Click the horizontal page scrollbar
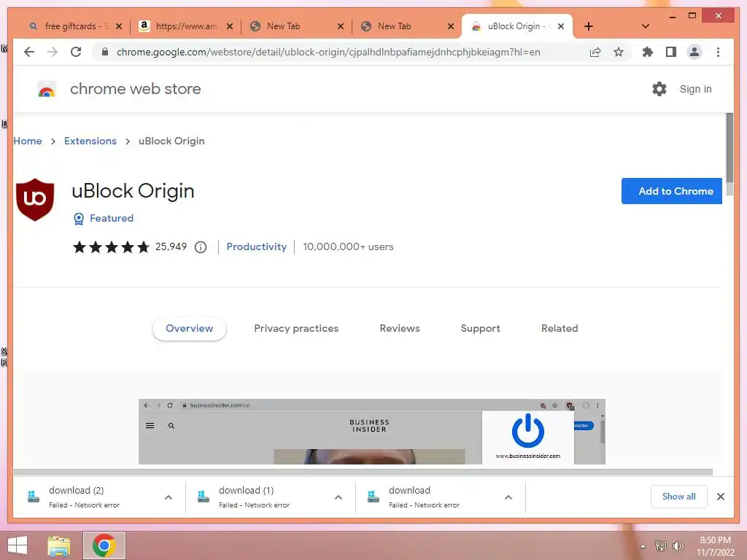The height and width of the screenshot is (560, 747). coord(363,472)
